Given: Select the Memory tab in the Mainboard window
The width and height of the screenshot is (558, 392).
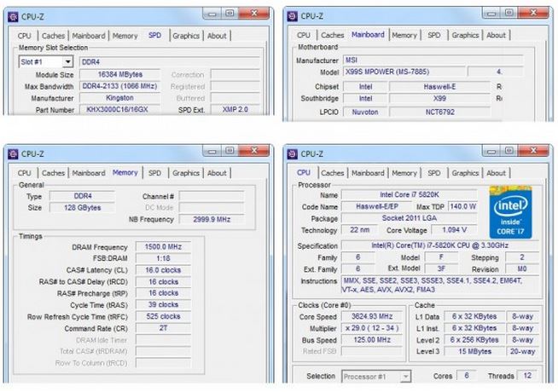Looking at the screenshot, I should coord(404,36).
